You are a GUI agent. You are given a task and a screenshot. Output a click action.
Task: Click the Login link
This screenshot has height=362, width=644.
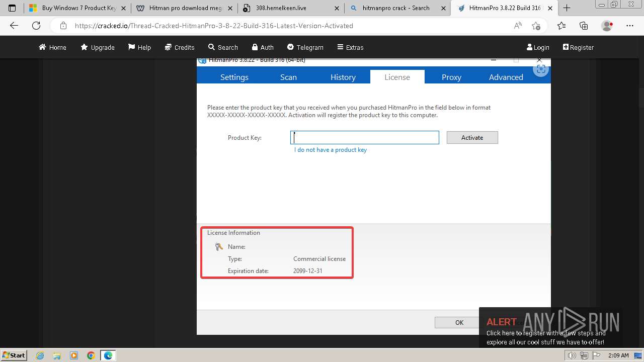pyautogui.click(x=538, y=47)
